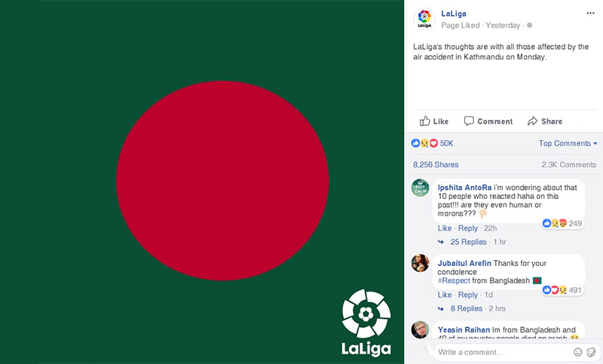Open the Top Comments sort dropdown
The height and width of the screenshot is (364, 603).
point(568,143)
